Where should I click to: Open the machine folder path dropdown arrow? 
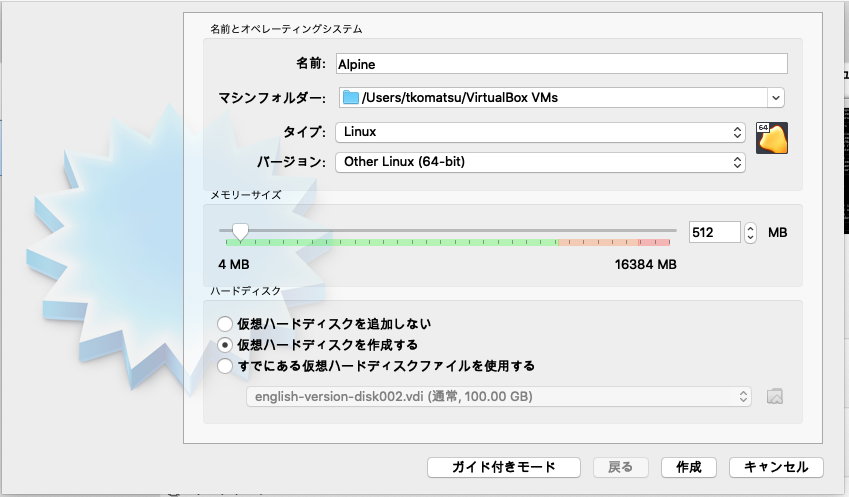[776, 97]
